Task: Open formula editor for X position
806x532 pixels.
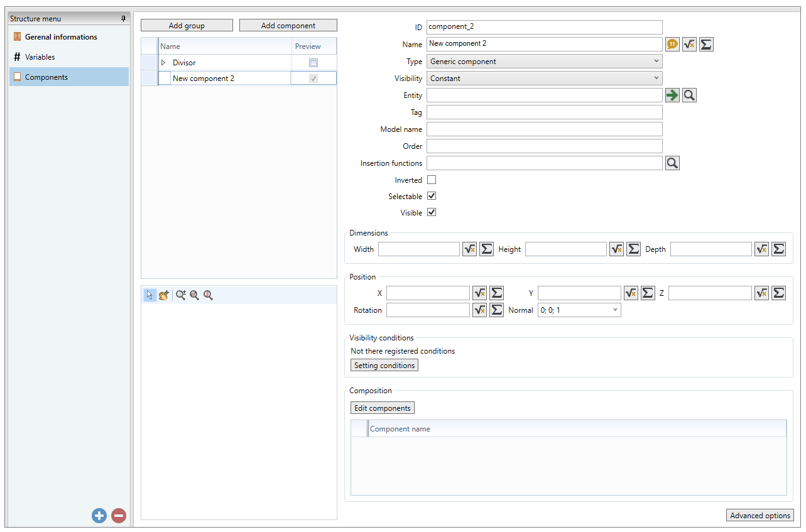Action: point(479,293)
